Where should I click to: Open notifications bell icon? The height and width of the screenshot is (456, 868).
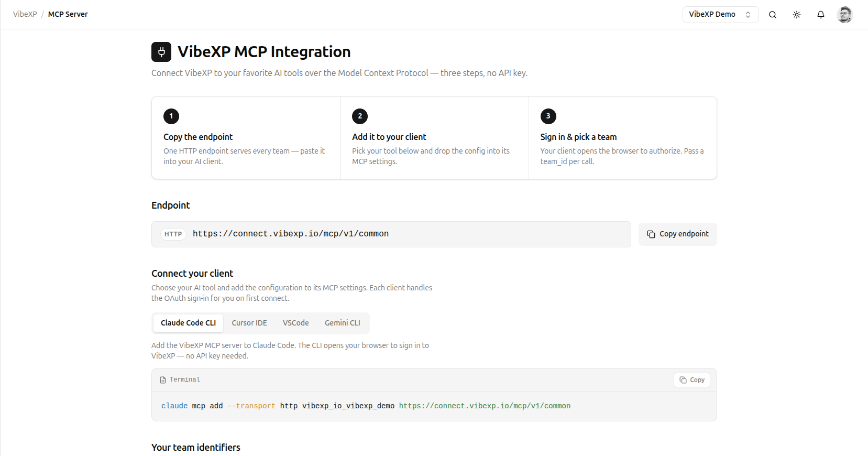820,15
